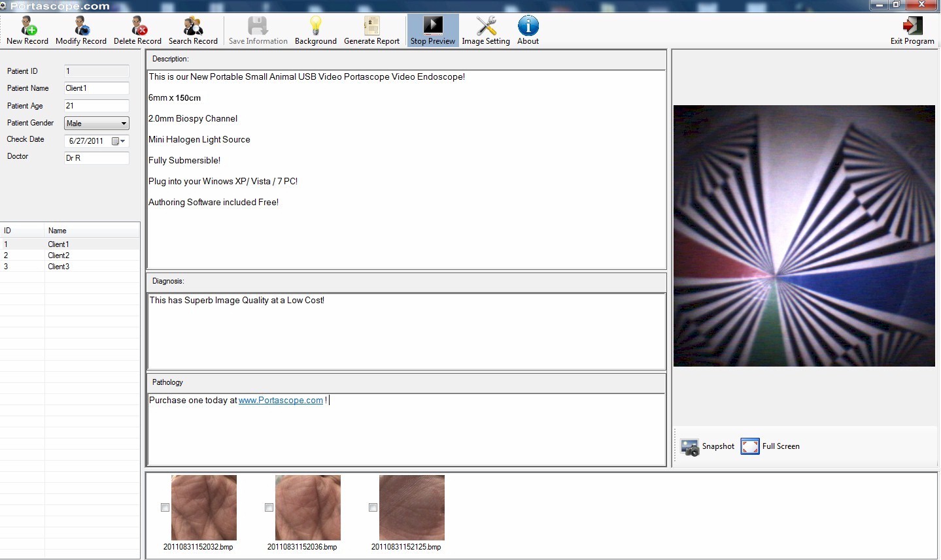The height and width of the screenshot is (560, 941).
Task: Click the text "2.0mm Biospy Channel"
Action: (x=193, y=118)
